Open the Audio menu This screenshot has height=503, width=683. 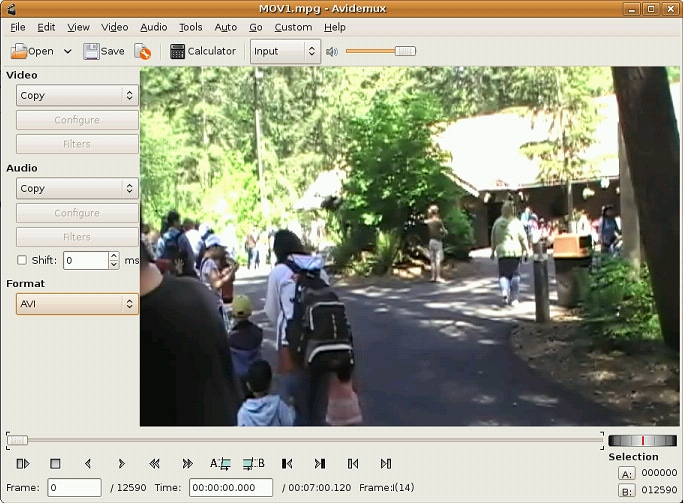tap(154, 27)
